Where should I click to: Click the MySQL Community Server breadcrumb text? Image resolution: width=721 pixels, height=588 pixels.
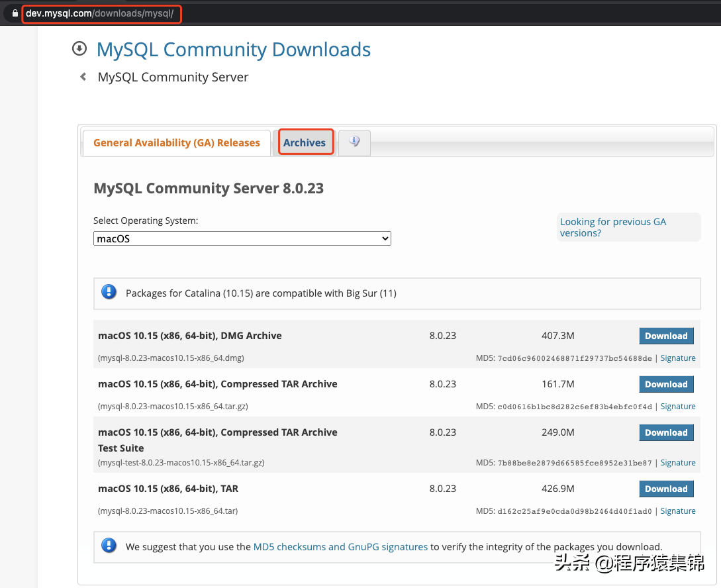[173, 77]
